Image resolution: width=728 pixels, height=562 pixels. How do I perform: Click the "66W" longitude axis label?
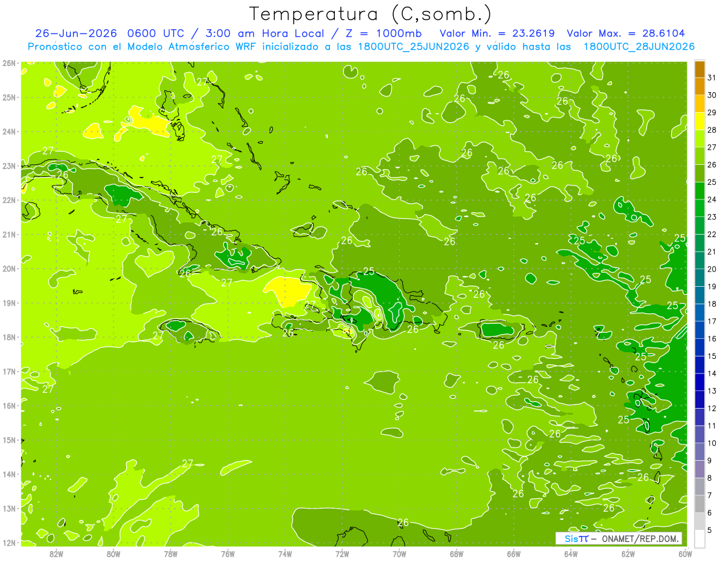(513, 554)
